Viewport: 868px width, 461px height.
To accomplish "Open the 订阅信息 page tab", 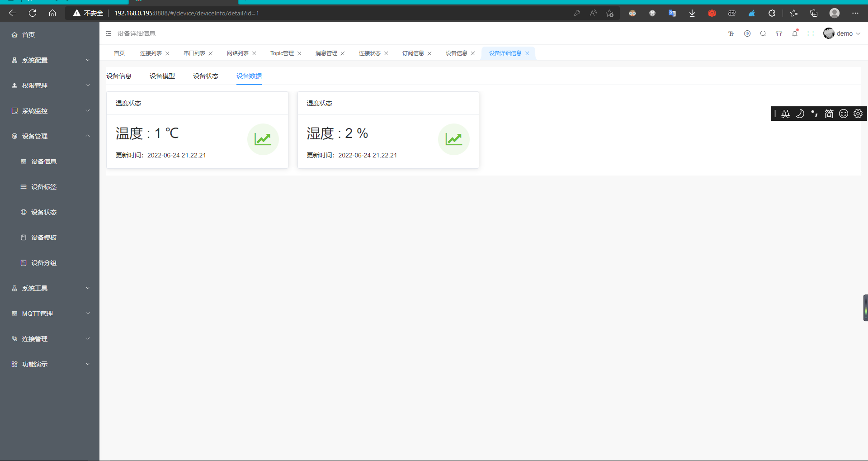I will tap(413, 53).
